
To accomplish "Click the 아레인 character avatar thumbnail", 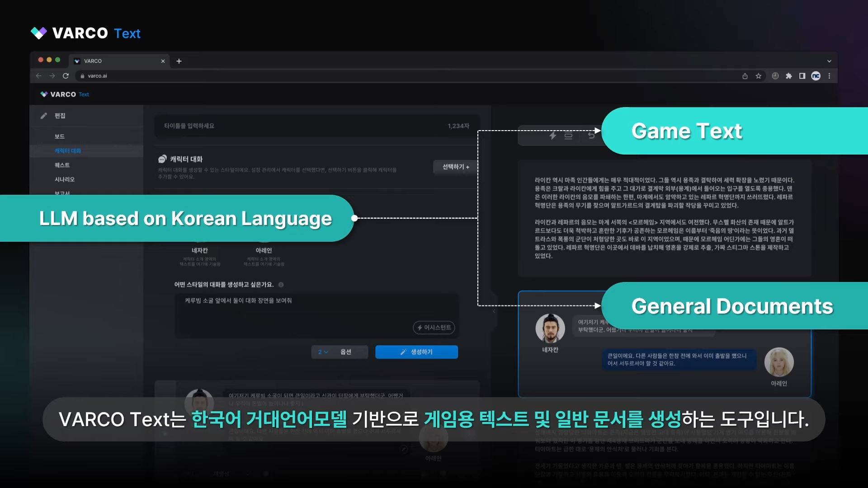I will click(779, 362).
